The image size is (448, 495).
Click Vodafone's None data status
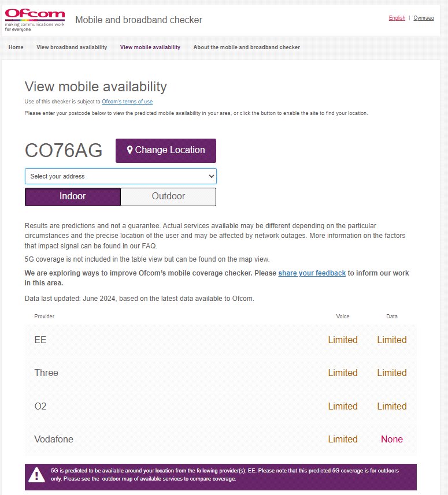(x=391, y=440)
